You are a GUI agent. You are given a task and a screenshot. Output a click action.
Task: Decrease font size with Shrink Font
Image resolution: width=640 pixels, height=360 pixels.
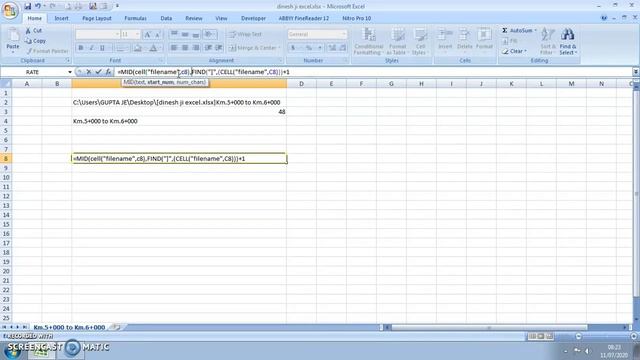tap(158, 35)
